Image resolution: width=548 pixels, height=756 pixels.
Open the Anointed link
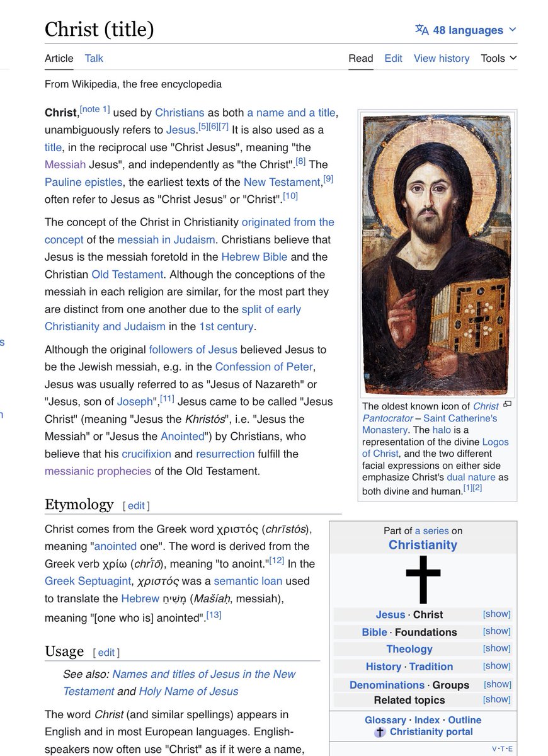pyautogui.click(x=183, y=436)
